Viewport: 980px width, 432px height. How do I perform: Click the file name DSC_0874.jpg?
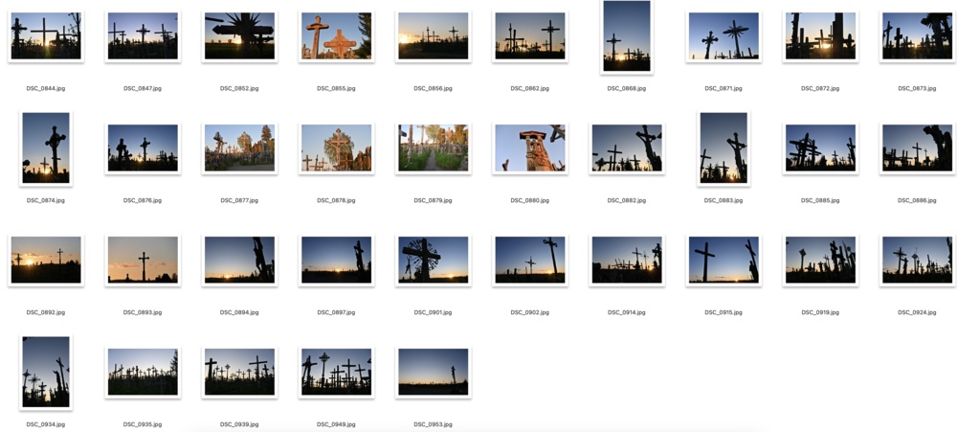click(46, 201)
